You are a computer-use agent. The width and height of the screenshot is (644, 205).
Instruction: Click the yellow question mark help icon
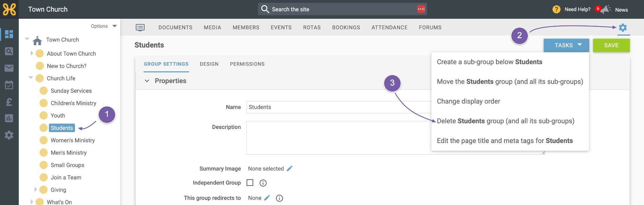[x=556, y=9]
